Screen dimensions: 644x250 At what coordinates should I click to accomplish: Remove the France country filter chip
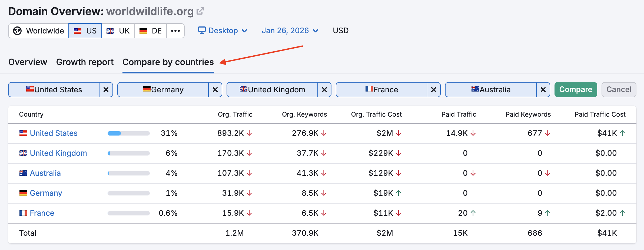[x=434, y=89]
